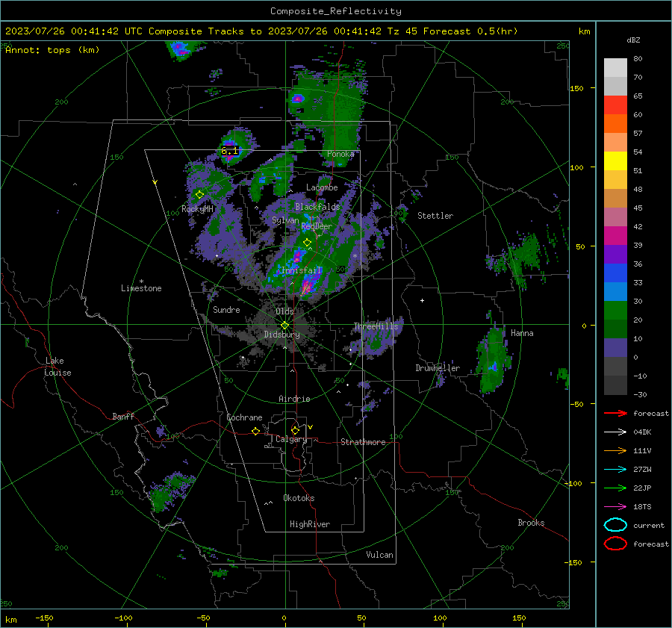Image resolution: width=672 pixels, height=628 pixels.
Task: Click the Ponoka city label
Action: click(340, 154)
